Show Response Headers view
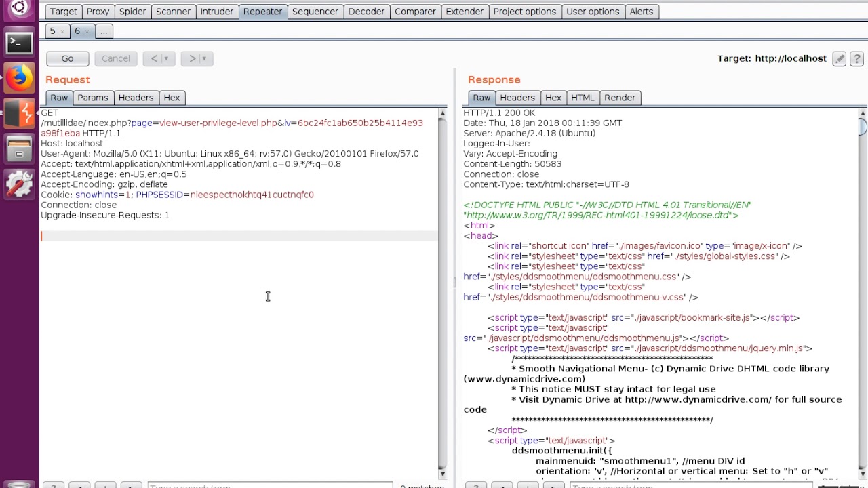 click(x=517, y=98)
